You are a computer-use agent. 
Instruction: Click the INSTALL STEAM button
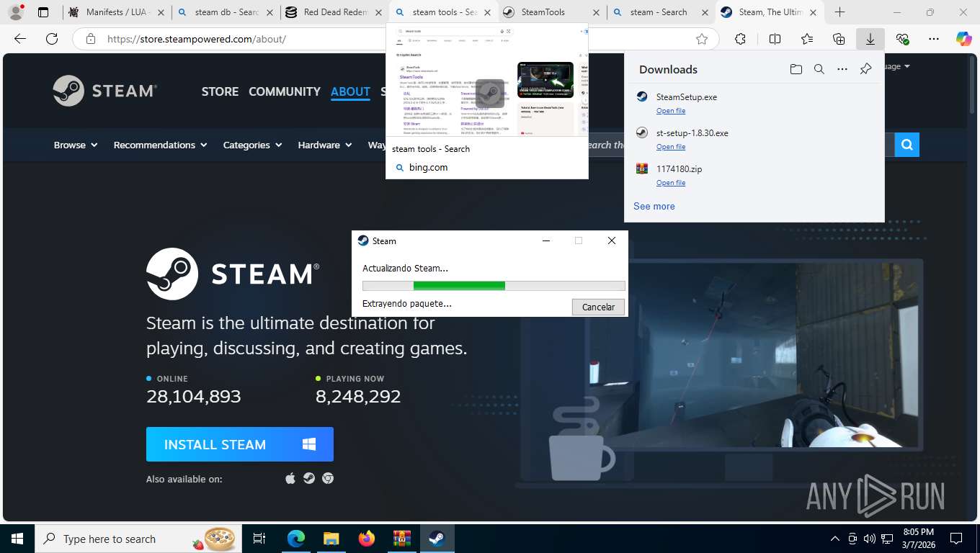240,444
